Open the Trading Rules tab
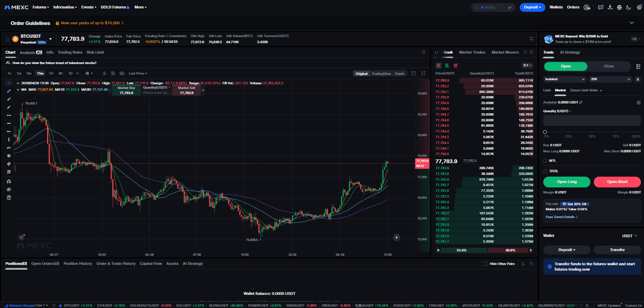Screen dimensions: 644x308 (x=70, y=52)
